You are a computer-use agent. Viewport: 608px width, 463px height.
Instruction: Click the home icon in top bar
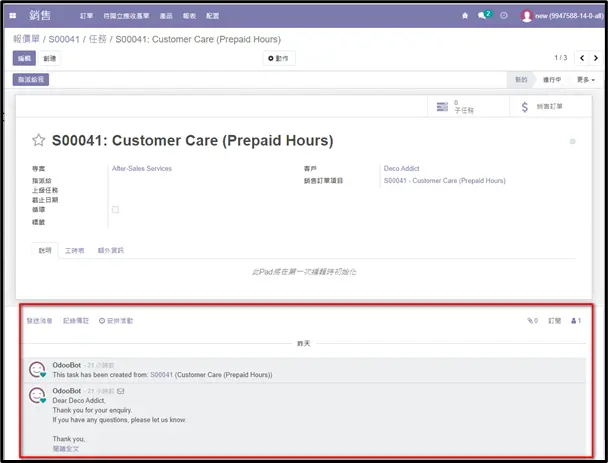(x=465, y=16)
